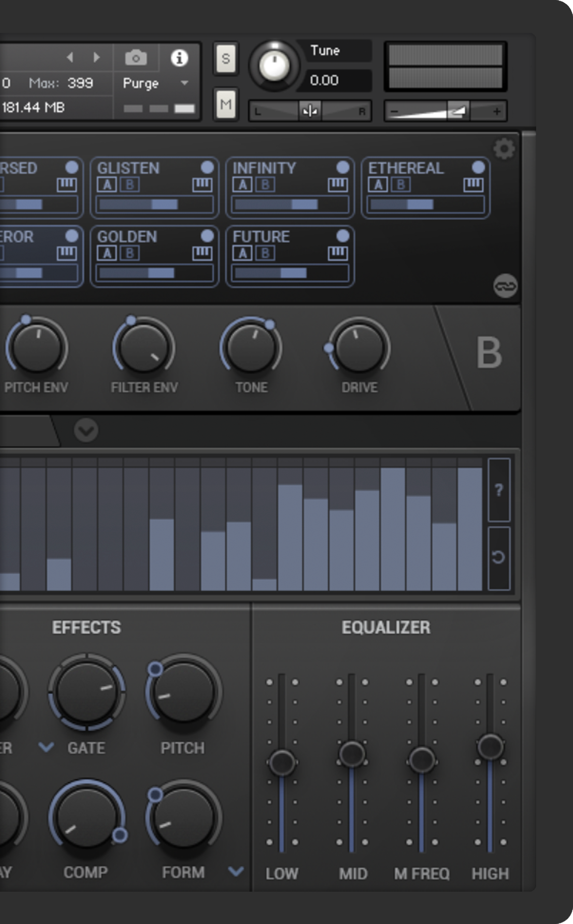Image resolution: width=573 pixels, height=924 pixels.
Task: Click the volume slider handle
Action: [x=458, y=111]
